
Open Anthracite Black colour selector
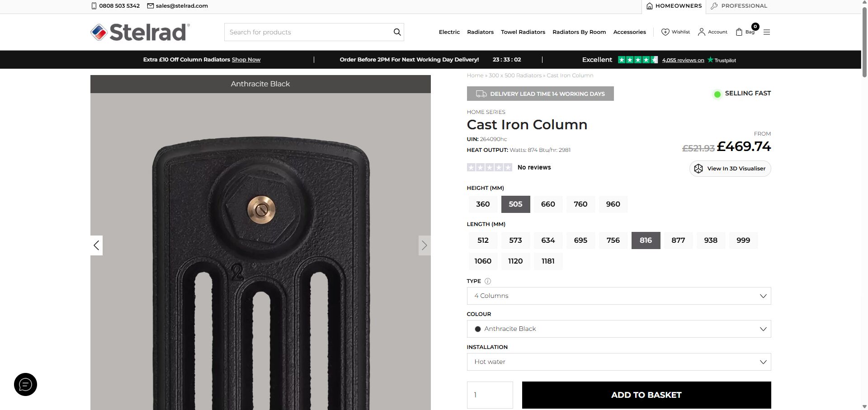tap(618, 329)
